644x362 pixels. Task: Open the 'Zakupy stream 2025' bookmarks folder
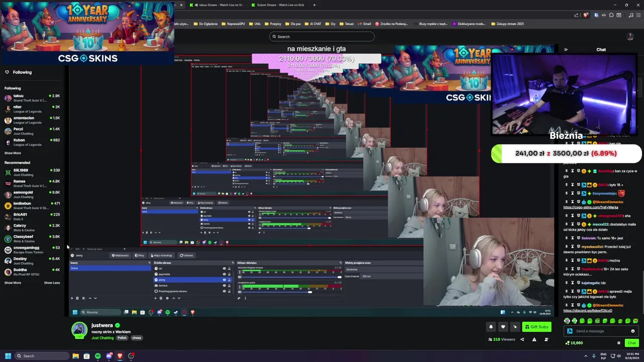pyautogui.click(x=507, y=24)
